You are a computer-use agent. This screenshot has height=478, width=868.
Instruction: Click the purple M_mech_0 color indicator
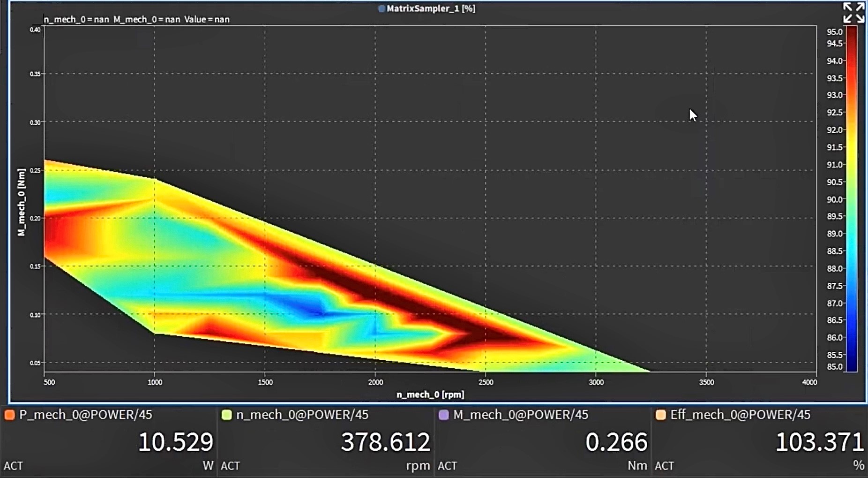444,415
